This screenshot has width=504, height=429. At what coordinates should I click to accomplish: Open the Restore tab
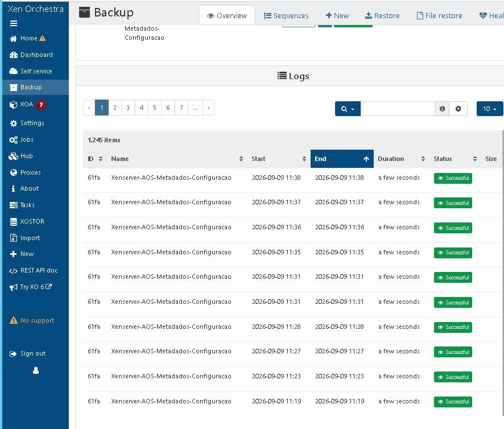pyautogui.click(x=382, y=15)
